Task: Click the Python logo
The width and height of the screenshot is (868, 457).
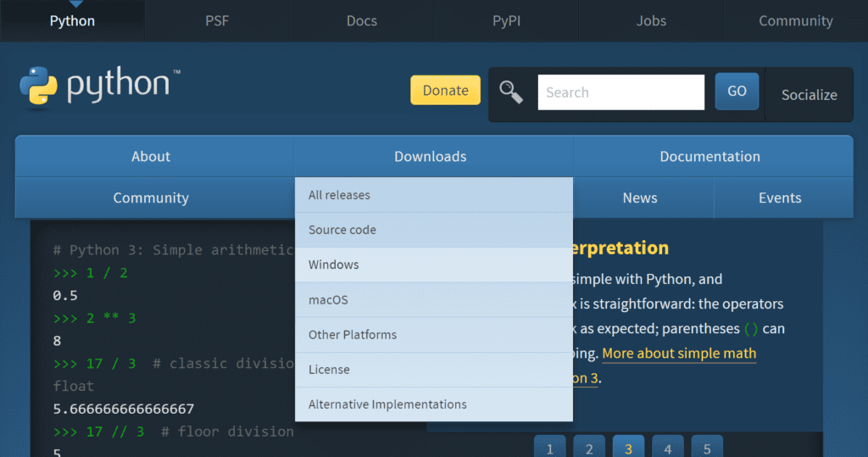Action: 100,86
